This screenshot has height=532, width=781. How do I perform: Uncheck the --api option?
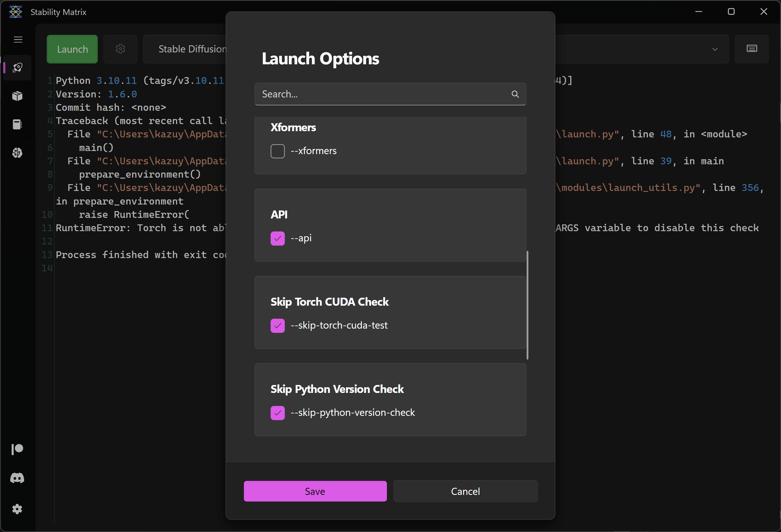pyautogui.click(x=278, y=239)
